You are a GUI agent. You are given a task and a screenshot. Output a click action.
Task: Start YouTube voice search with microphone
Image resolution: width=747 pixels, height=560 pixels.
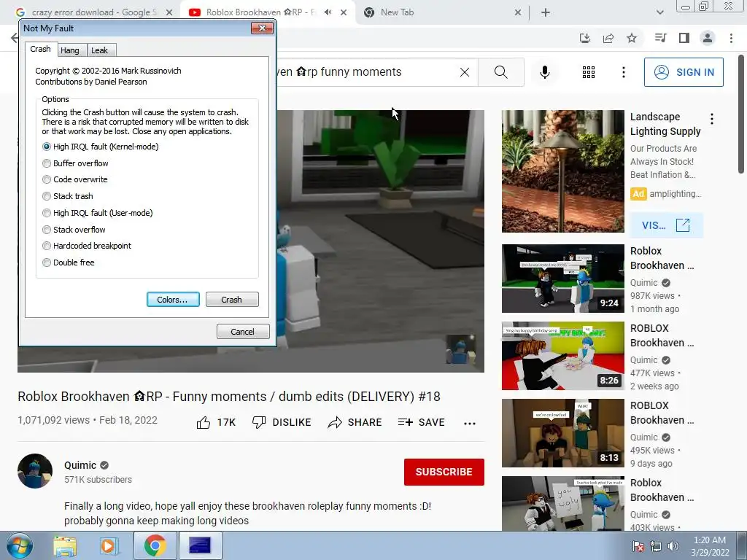[545, 72]
